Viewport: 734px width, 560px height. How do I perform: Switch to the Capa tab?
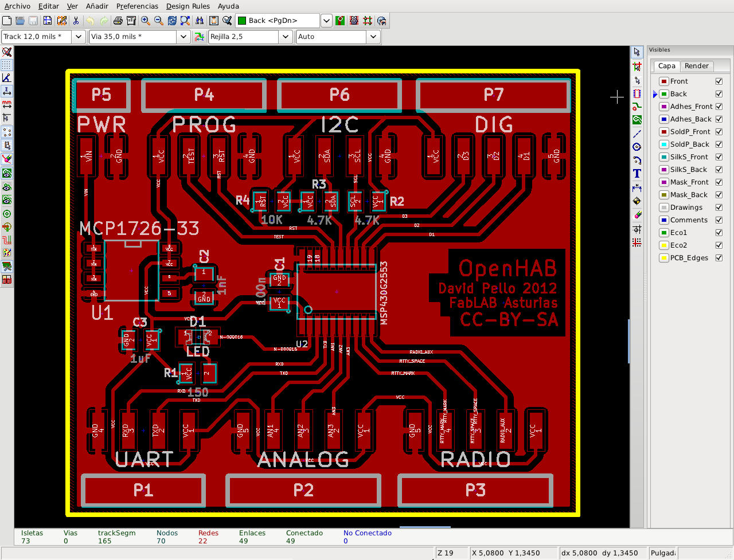[x=666, y=66]
